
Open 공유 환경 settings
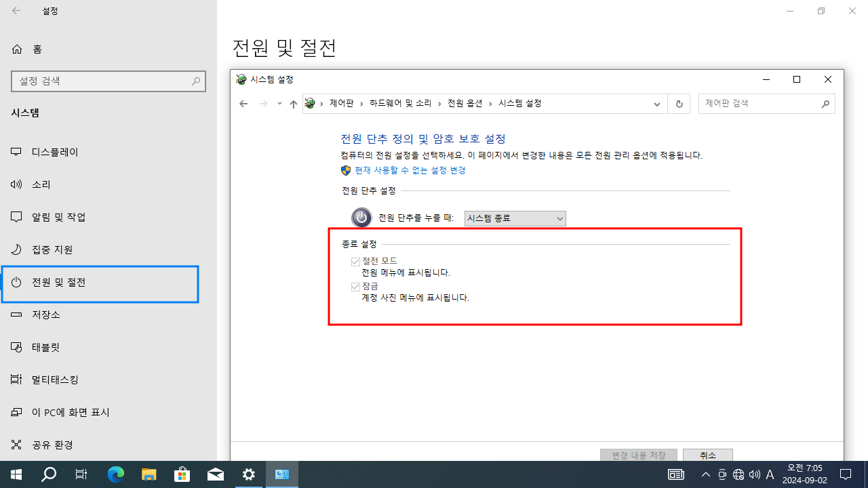point(108,445)
